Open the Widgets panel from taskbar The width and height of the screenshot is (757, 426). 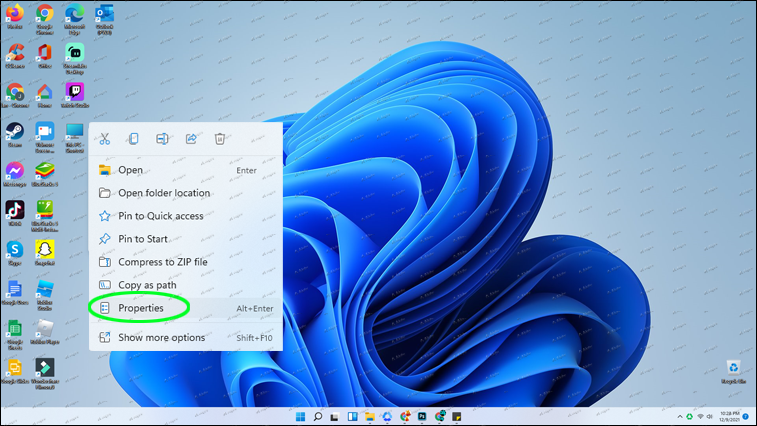(352, 416)
